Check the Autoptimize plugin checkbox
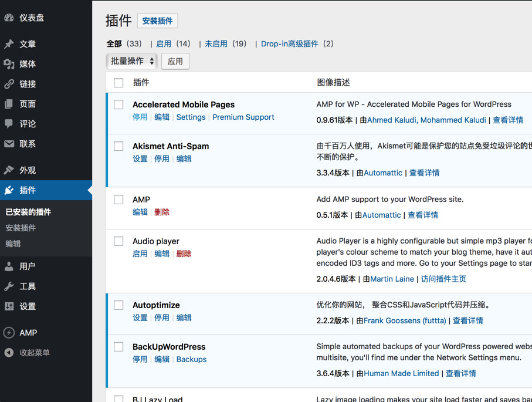The image size is (532, 402). [118, 305]
